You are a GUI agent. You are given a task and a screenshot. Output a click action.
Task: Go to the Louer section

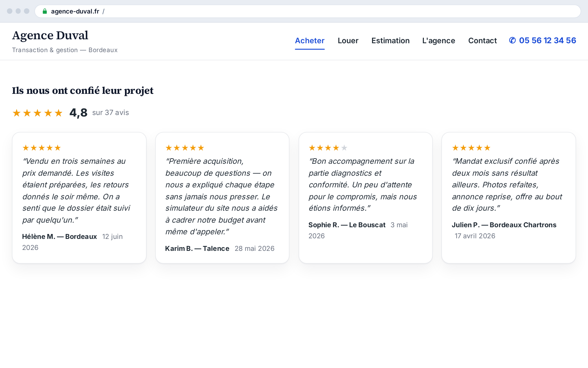click(x=348, y=40)
